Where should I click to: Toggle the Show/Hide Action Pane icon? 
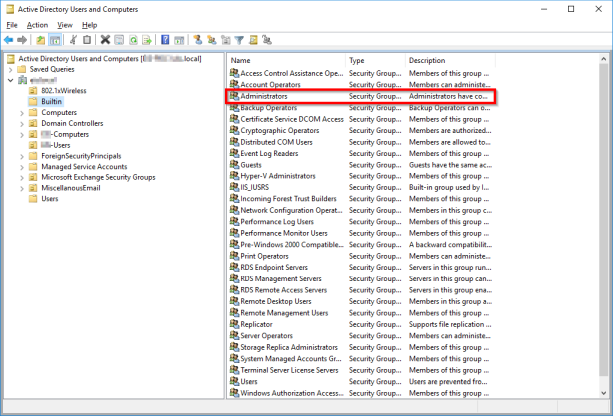click(179, 40)
